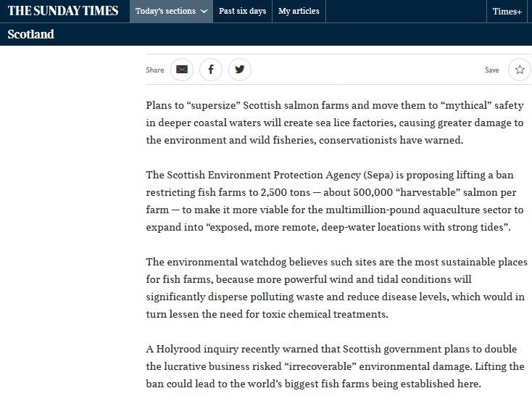Click the paragraph beginning 'Plans to supersize'
This screenshot has height=404, width=532.
coord(334,123)
